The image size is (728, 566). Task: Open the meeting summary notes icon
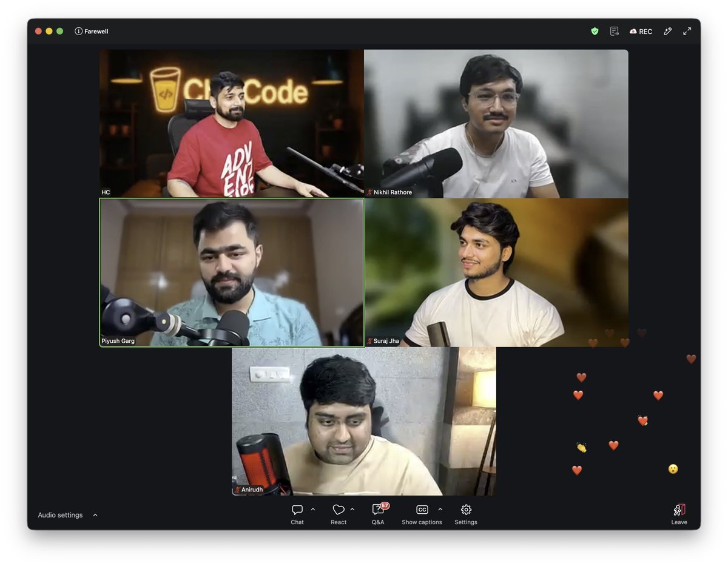point(614,31)
